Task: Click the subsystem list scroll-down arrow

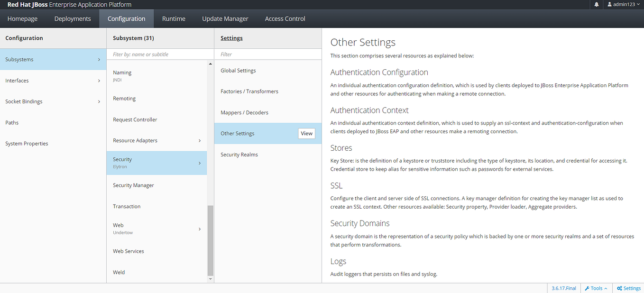Action: pos(211,279)
